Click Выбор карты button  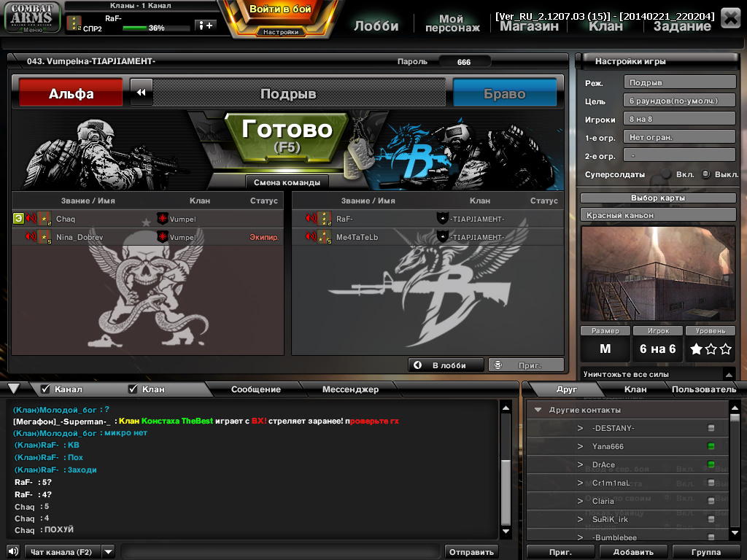coord(658,198)
